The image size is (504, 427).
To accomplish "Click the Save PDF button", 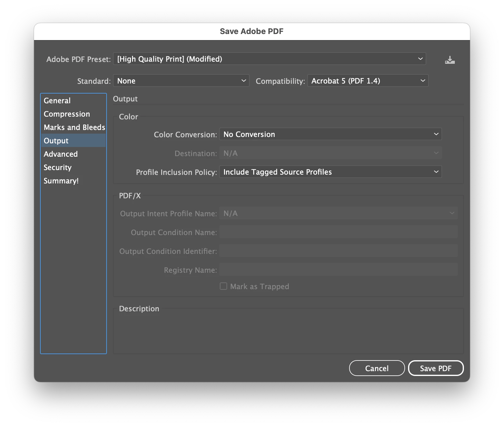I will [x=436, y=368].
